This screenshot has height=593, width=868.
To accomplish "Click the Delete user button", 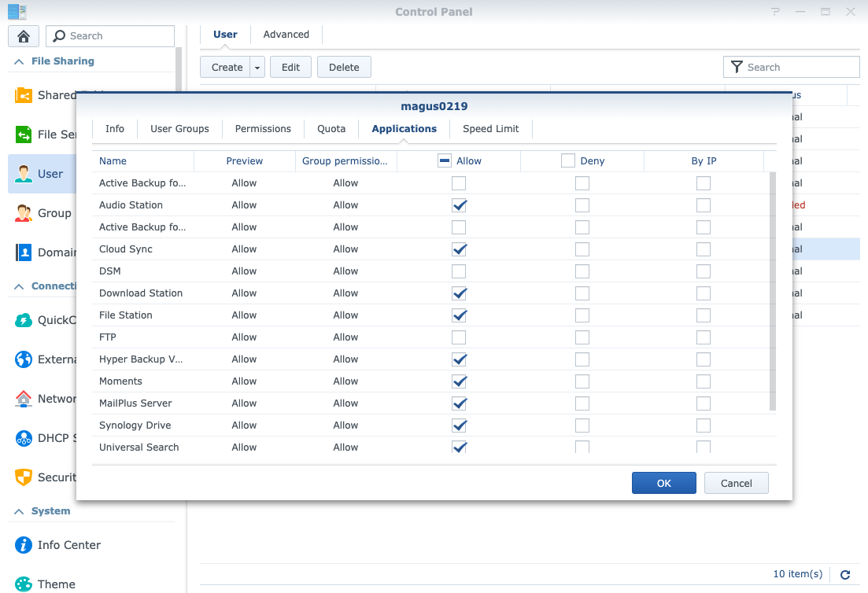I will point(344,67).
